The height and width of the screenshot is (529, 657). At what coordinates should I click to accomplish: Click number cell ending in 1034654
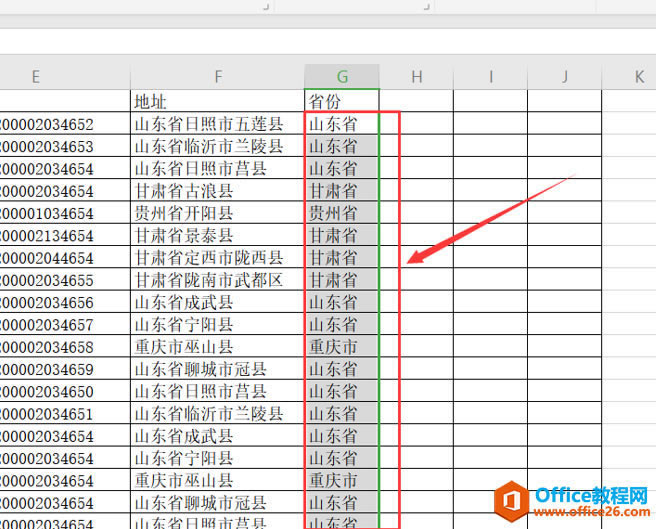[65, 213]
